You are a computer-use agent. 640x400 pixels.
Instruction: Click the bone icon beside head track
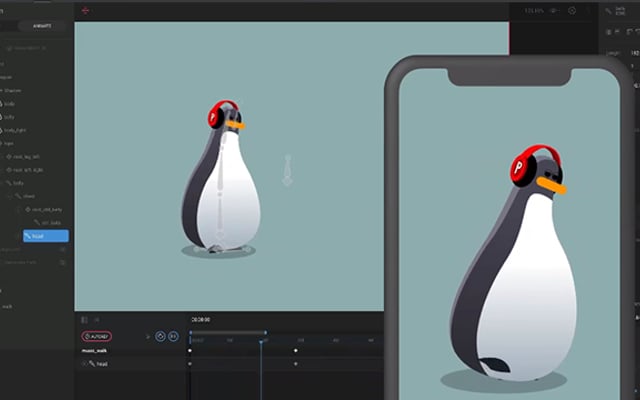click(x=92, y=365)
